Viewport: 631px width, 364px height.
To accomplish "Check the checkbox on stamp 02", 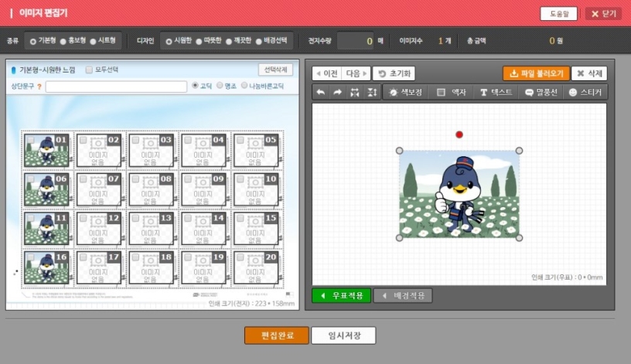I will pos(84,140).
